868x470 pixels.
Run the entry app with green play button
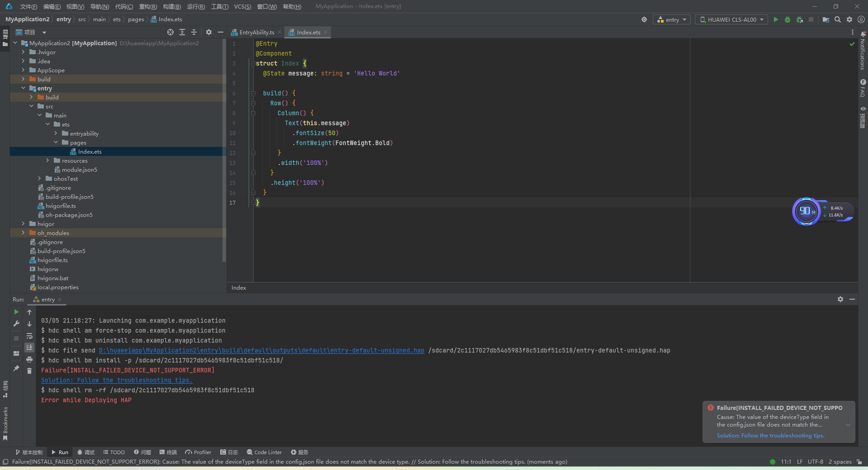776,19
